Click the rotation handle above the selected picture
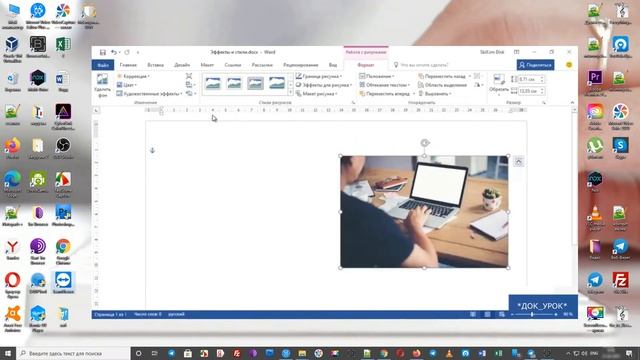Viewport: 640px width, 360px height. coord(424,143)
